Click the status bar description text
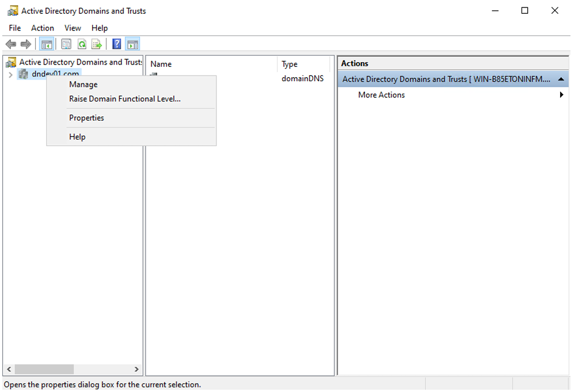 click(102, 385)
